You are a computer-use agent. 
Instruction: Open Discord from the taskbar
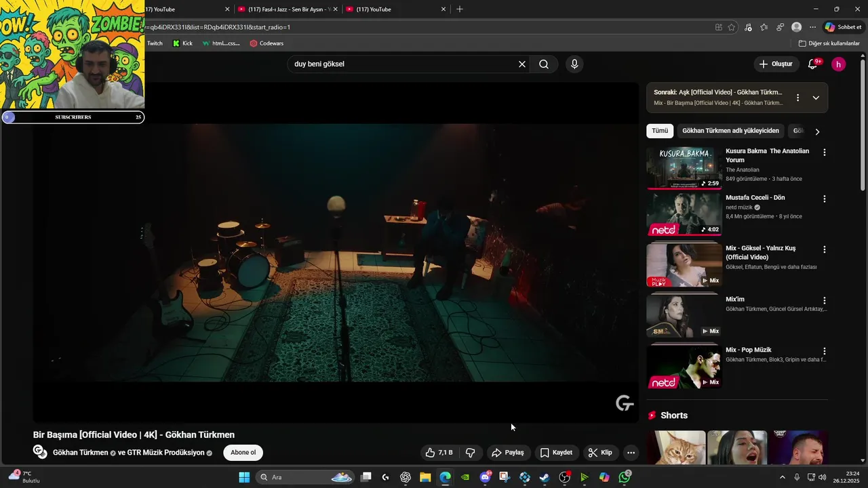[485, 477]
